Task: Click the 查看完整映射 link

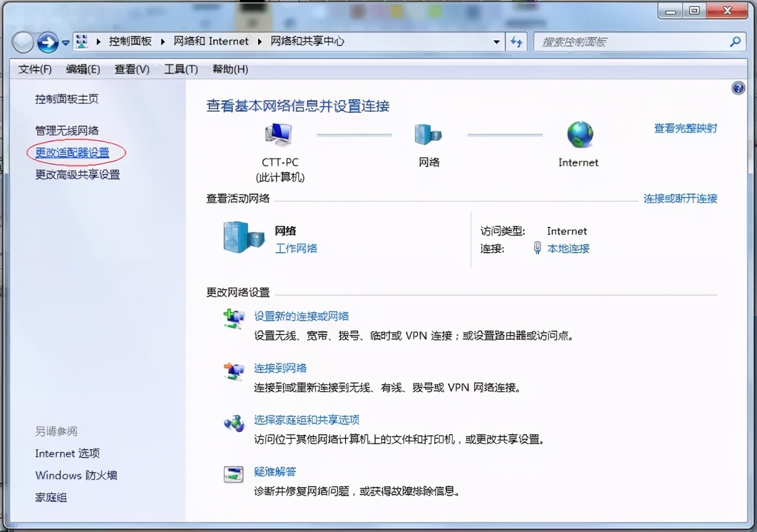Action: click(685, 129)
